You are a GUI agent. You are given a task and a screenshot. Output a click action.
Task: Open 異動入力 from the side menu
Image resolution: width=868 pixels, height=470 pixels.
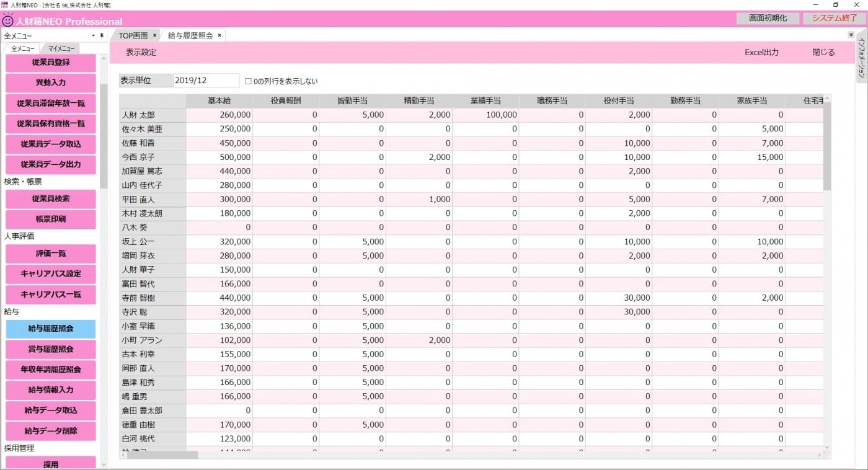(x=51, y=82)
